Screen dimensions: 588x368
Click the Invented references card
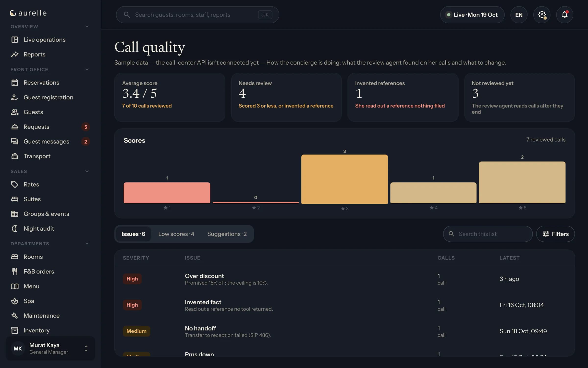[403, 97]
